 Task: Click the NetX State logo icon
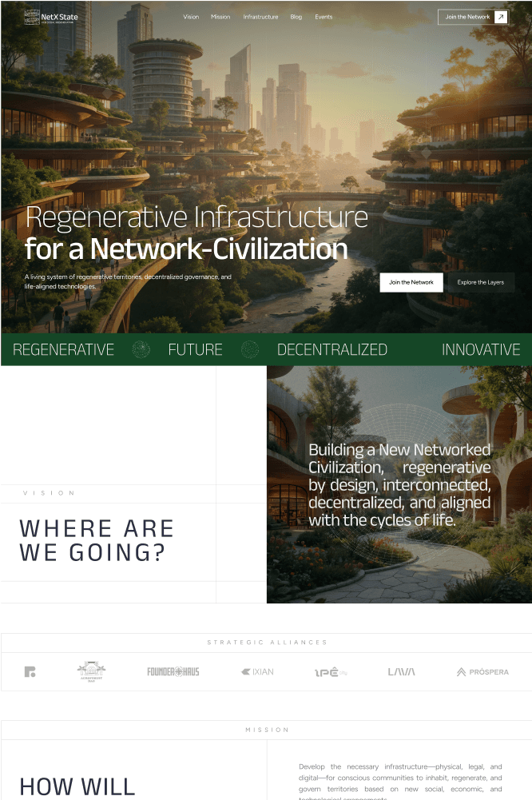[32, 17]
